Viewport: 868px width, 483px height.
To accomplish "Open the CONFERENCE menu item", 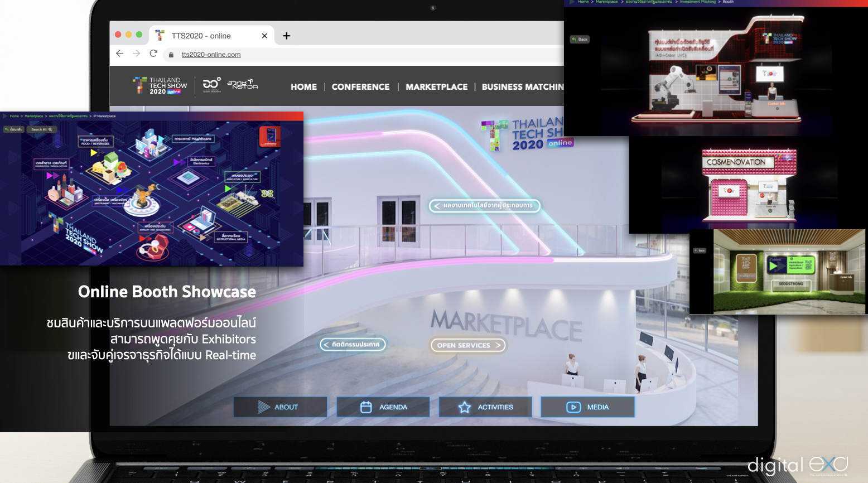I will tap(360, 87).
